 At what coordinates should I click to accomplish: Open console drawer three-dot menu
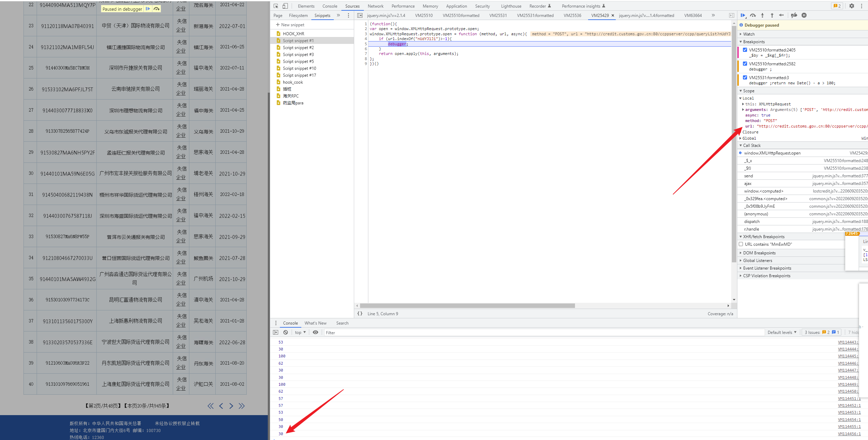pos(276,323)
